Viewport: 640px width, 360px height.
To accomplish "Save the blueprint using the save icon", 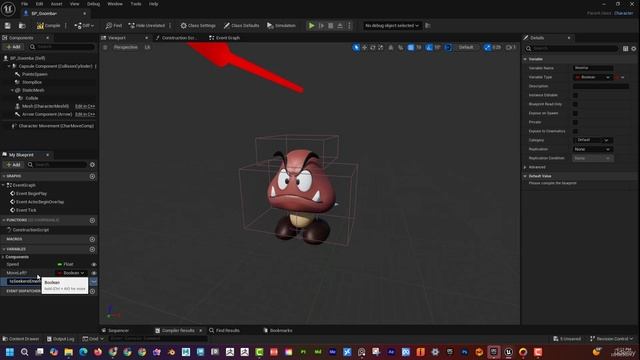I will click(x=8, y=26).
